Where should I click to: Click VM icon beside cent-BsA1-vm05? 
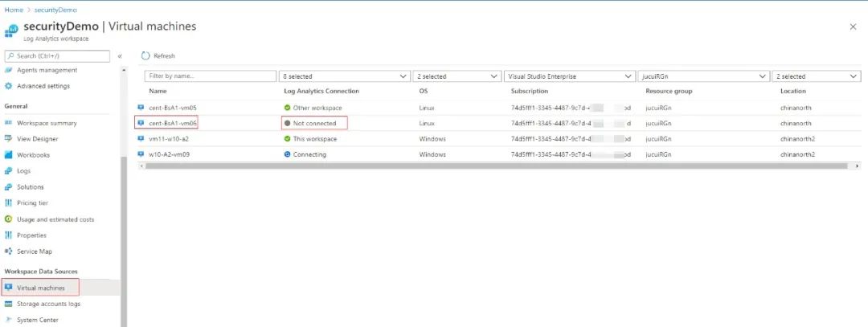pyautogui.click(x=141, y=108)
